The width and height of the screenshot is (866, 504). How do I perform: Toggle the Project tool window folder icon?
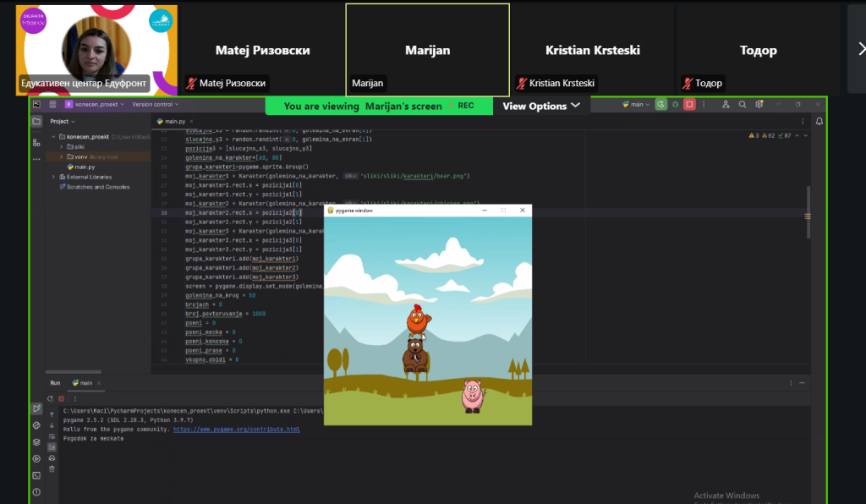(x=36, y=122)
